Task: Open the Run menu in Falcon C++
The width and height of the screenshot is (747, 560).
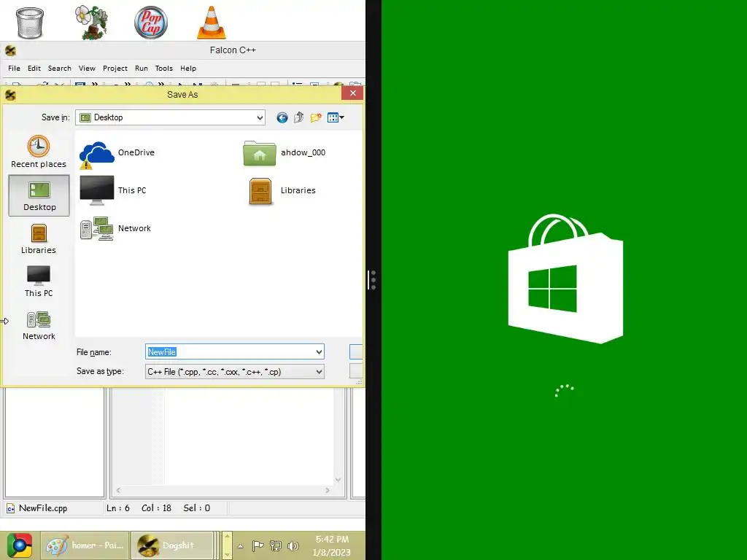Action: (x=141, y=69)
